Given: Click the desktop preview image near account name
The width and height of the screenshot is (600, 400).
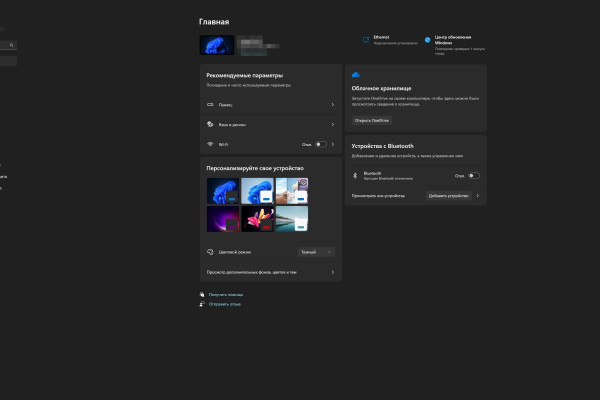Looking at the screenshot, I should click(x=217, y=45).
